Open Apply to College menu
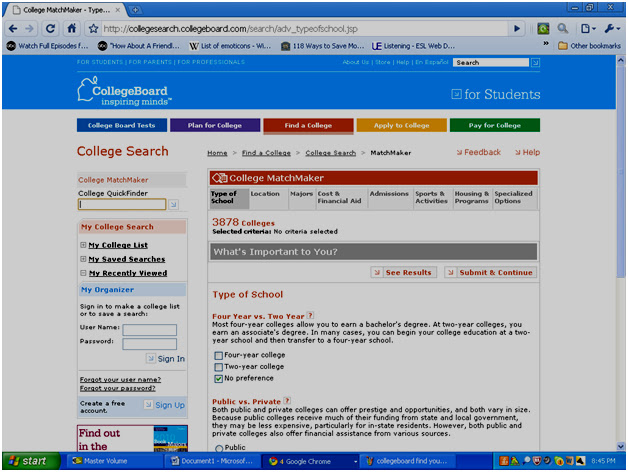This screenshot has width=628, height=472. (402, 125)
